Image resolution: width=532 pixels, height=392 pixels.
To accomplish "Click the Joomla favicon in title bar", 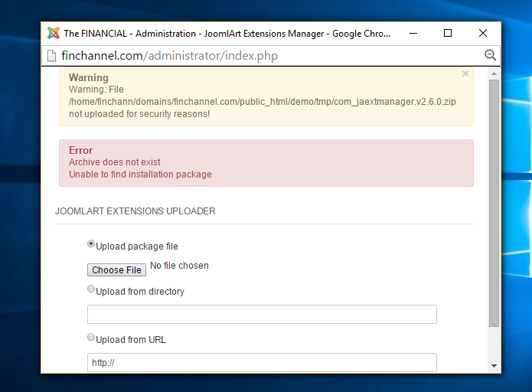I will [54, 33].
